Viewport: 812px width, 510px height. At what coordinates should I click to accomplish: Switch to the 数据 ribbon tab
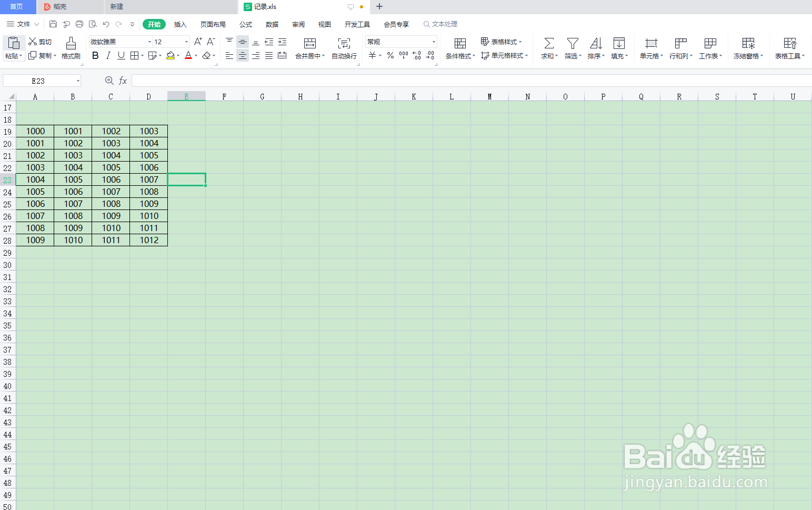click(x=272, y=24)
